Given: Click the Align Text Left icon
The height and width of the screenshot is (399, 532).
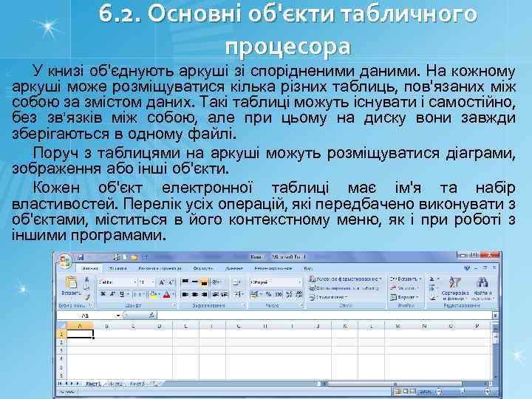Looking at the screenshot, I should coord(185,294).
